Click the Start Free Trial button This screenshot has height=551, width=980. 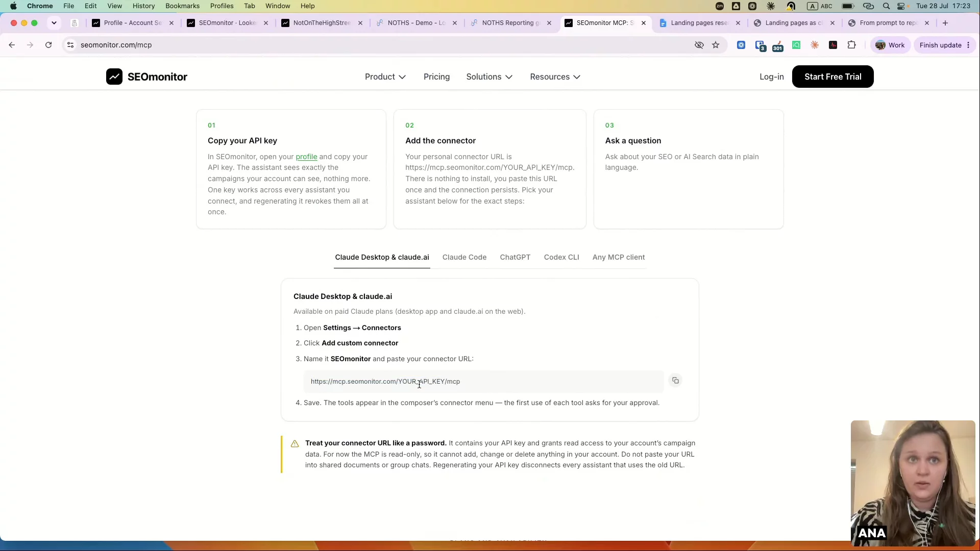coord(832,77)
